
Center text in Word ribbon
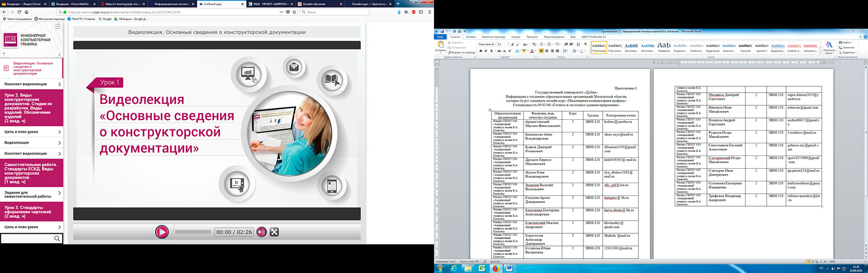click(547, 51)
